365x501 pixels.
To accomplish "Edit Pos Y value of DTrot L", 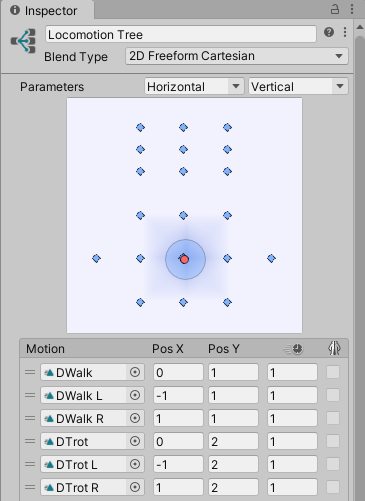I will (x=234, y=464).
